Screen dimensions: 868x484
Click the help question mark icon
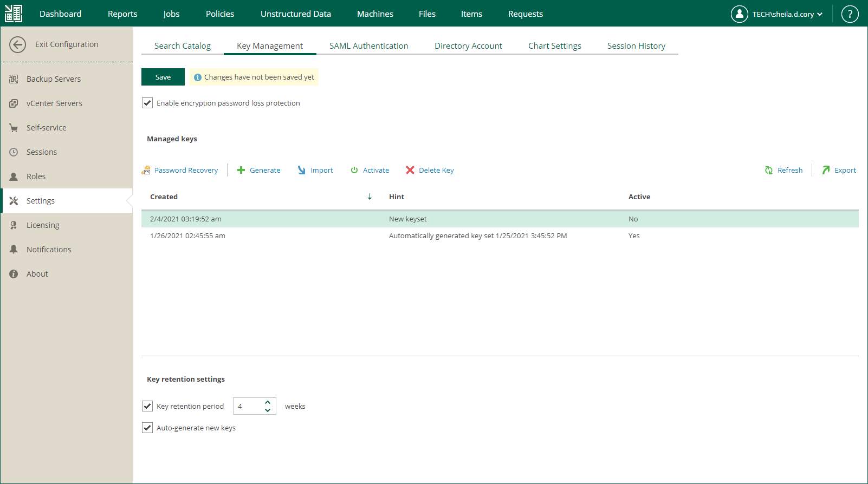850,14
